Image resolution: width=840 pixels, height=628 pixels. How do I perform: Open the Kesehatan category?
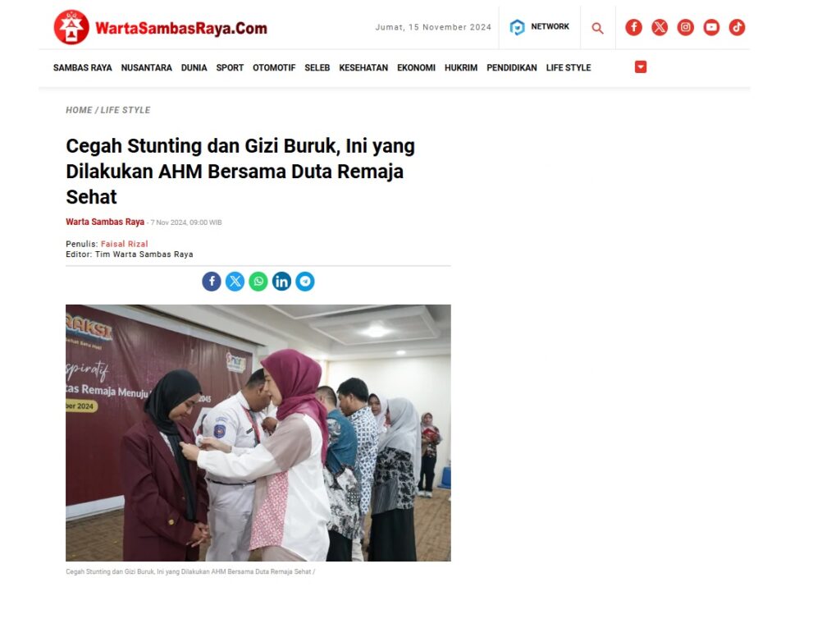pos(363,67)
